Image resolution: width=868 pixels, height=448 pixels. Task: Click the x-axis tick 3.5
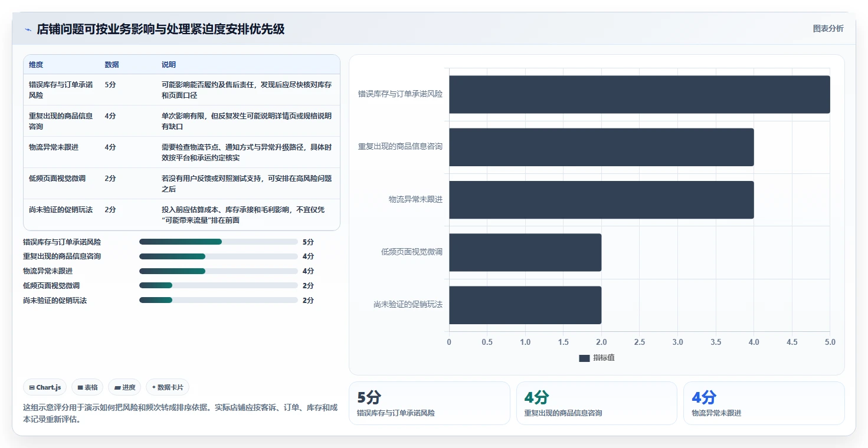click(716, 342)
